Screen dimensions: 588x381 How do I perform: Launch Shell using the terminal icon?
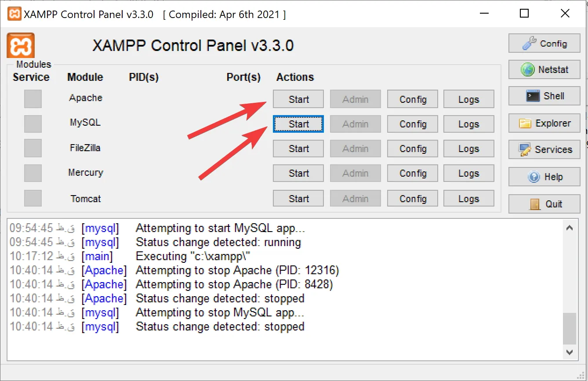[x=544, y=96]
